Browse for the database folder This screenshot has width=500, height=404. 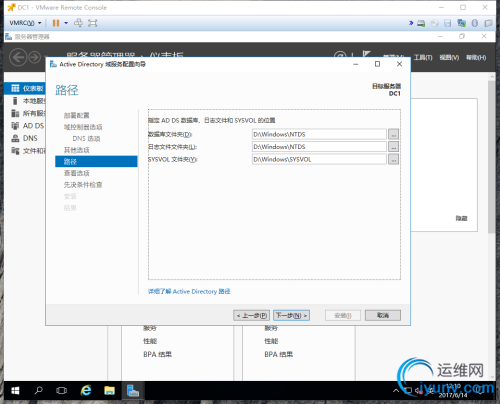point(394,134)
